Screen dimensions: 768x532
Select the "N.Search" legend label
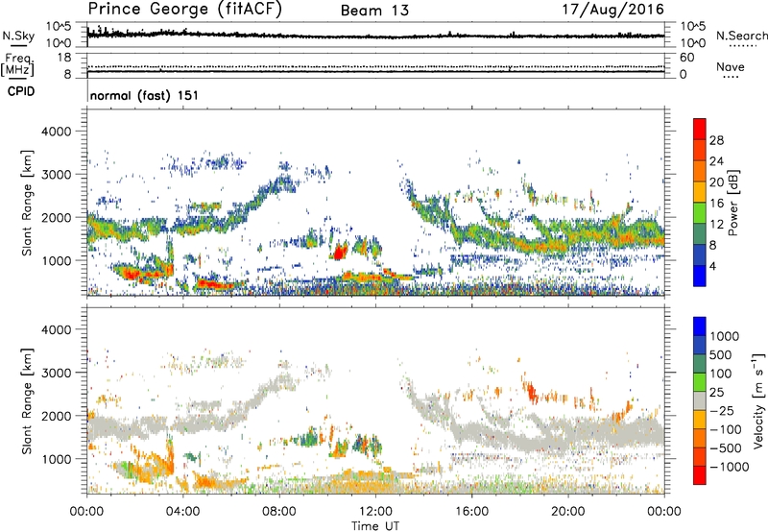741,36
